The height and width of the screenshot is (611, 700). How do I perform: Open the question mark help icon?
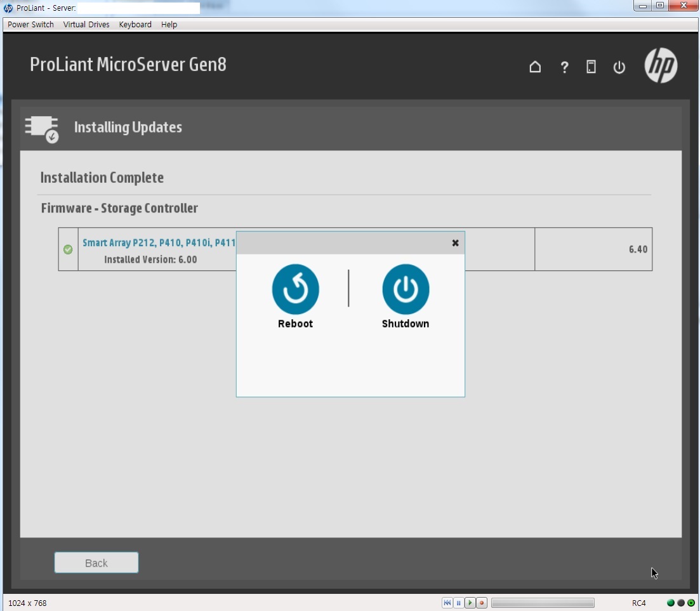[x=564, y=67]
